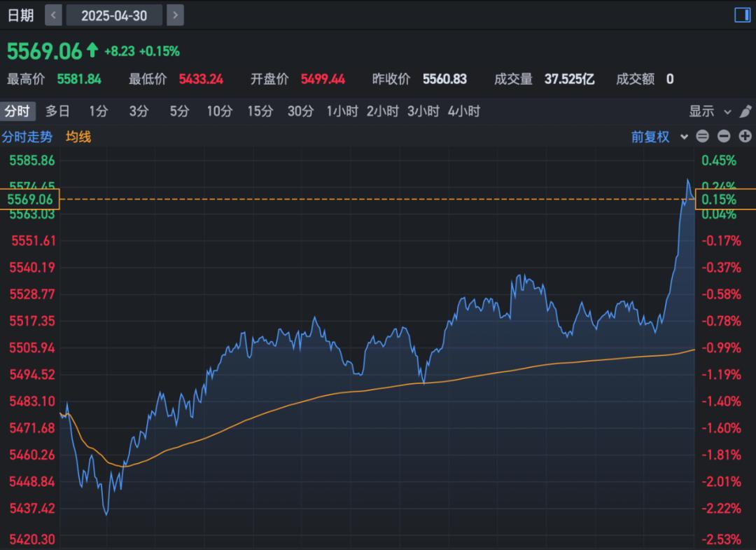Select the 分时走势 view

pyautogui.click(x=28, y=137)
